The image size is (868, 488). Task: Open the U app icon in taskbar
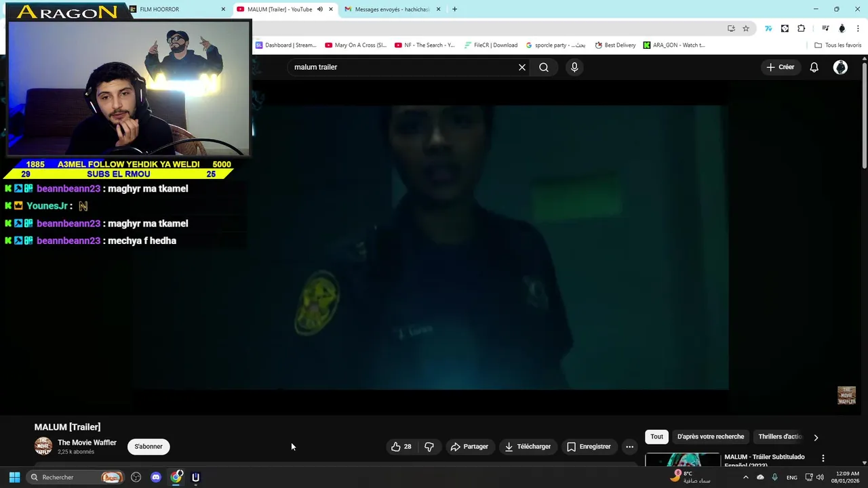(195, 477)
